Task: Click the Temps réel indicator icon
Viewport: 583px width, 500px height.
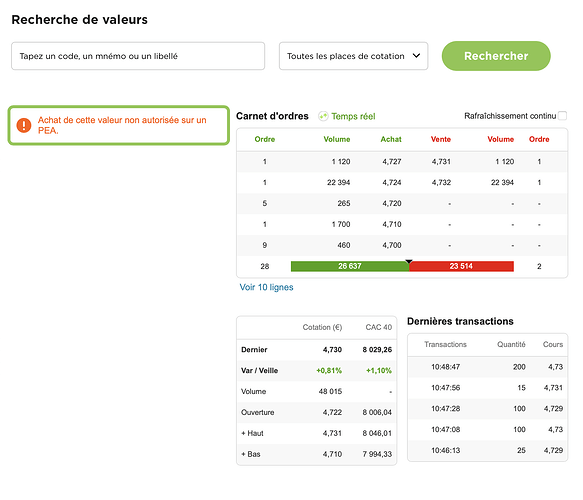Action: 323,116
